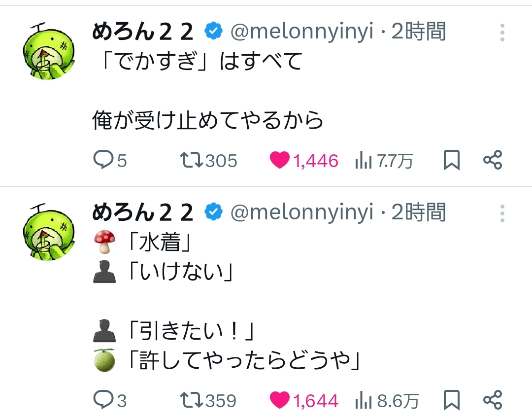Screen dimensions: 532x420
Task: View analytics showing 8.6万 impressions
Action: click(363, 400)
